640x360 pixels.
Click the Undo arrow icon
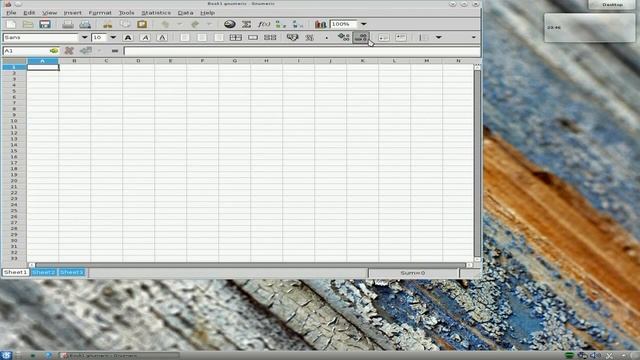coord(165,24)
